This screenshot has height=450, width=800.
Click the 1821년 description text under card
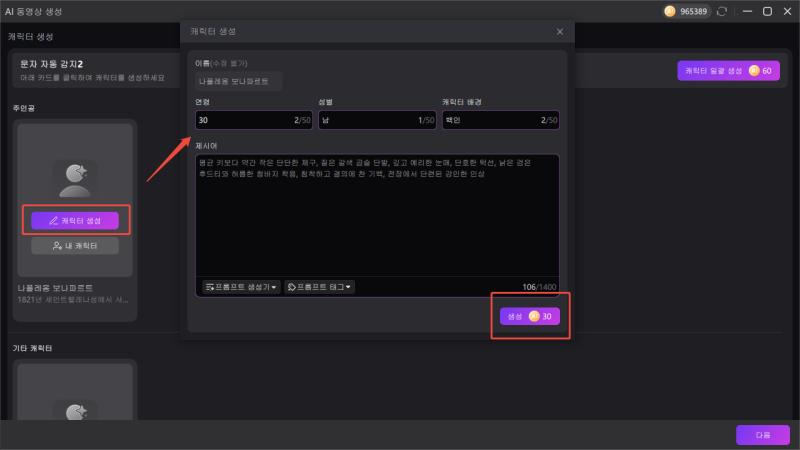(x=73, y=299)
